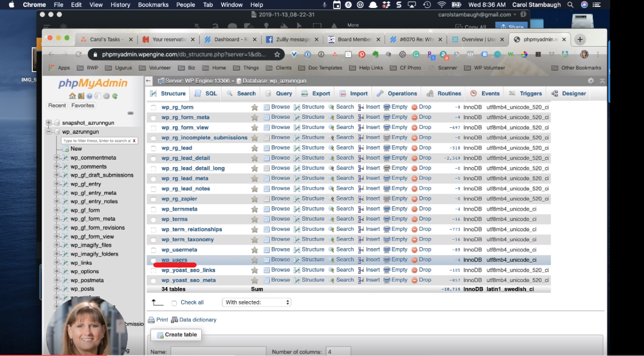Click Empty for wp_rg_lead_notes
The width and height of the screenshot is (644, 356).
click(x=395, y=188)
